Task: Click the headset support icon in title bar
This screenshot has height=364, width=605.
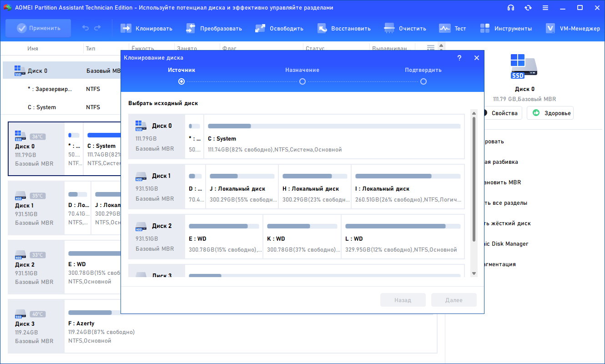Action: click(x=511, y=8)
